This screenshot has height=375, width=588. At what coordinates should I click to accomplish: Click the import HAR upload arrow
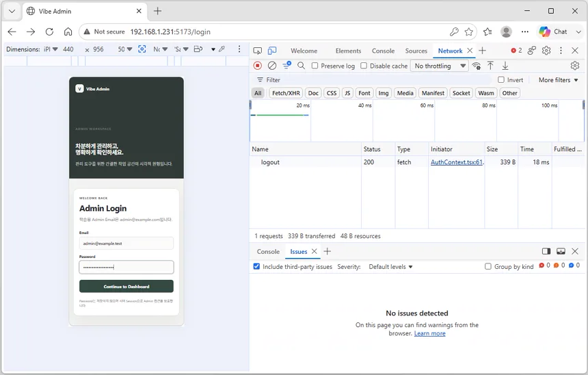pyautogui.click(x=490, y=66)
